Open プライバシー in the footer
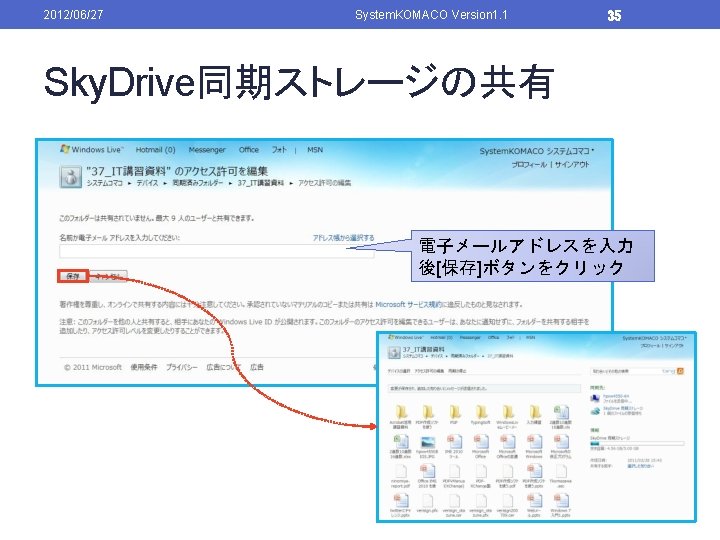The height and width of the screenshot is (540, 720). pyautogui.click(x=181, y=367)
